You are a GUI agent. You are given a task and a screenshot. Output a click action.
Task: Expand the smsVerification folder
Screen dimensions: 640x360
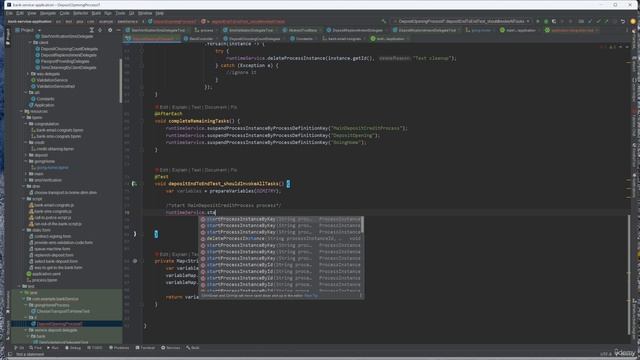[26, 180]
